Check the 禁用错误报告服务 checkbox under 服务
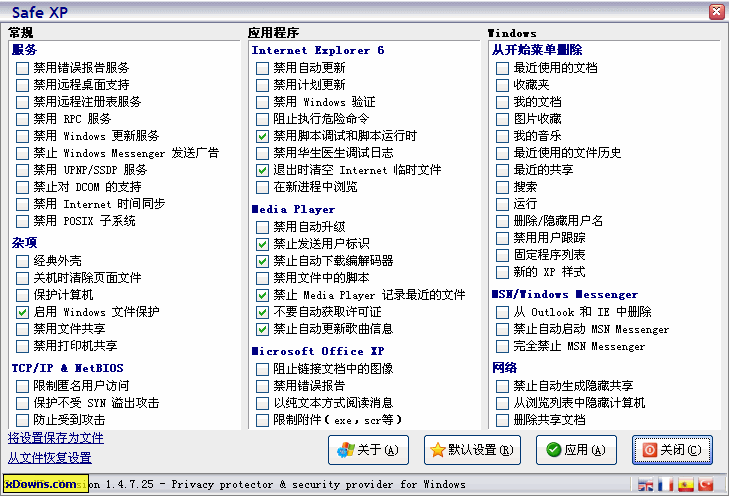The image size is (729, 496). coord(22,68)
